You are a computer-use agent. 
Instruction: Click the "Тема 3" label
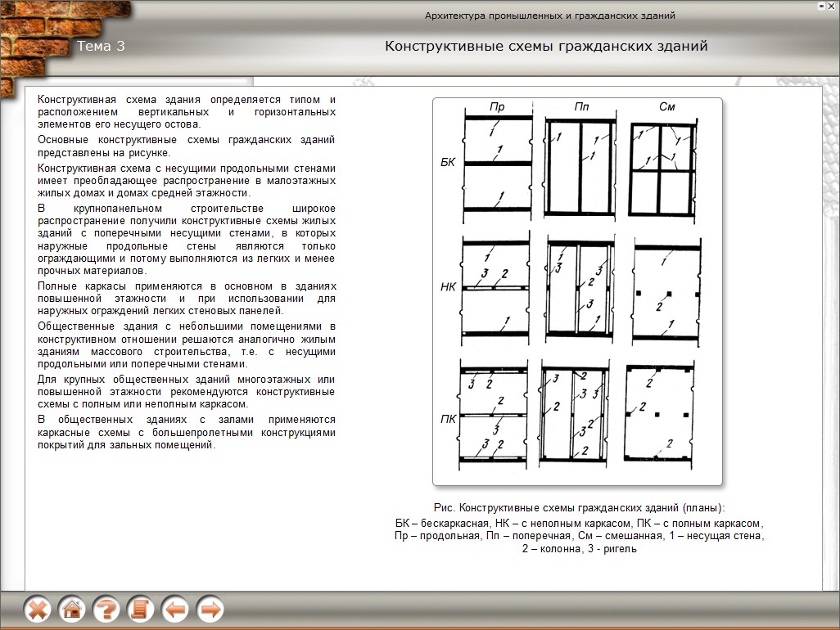101,47
